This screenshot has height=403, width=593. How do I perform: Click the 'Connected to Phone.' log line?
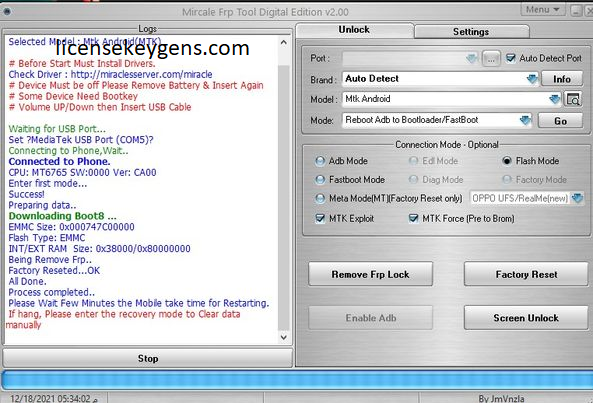59,161
